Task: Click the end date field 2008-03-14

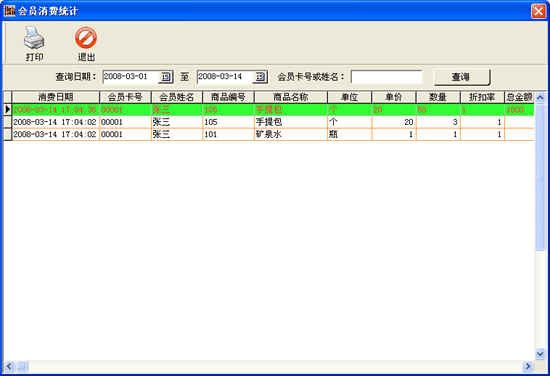Action: (225, 77)
